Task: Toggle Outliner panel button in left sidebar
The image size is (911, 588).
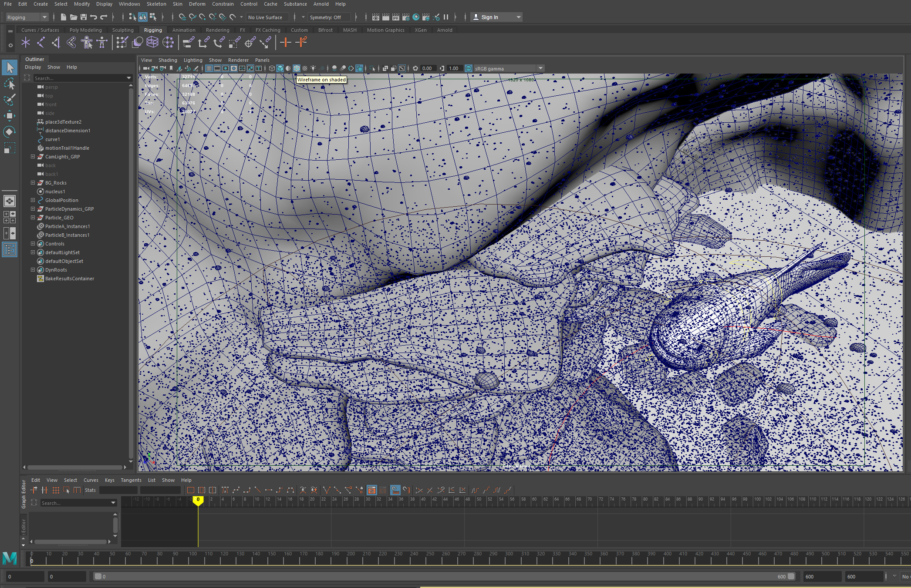Action: click(10, 249)
